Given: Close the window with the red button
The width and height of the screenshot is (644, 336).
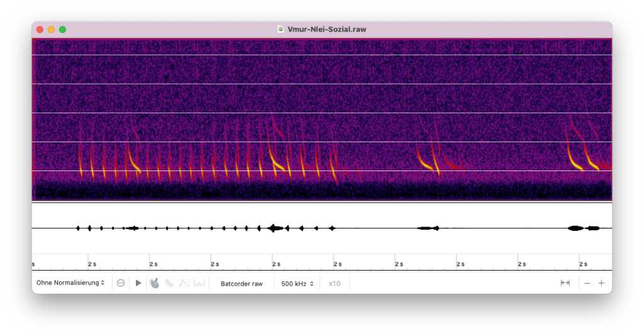Looking at the screenshot, I should coord(40,30).
